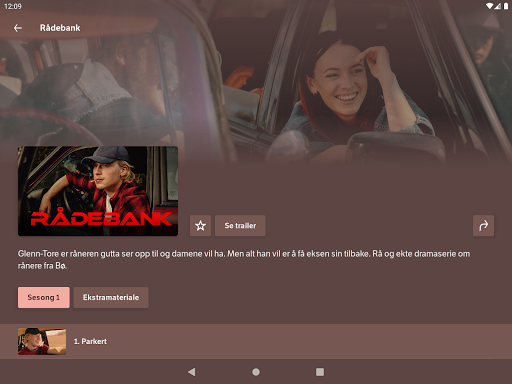
Task: Play the trailer via Se trailer
Action: 240,226
